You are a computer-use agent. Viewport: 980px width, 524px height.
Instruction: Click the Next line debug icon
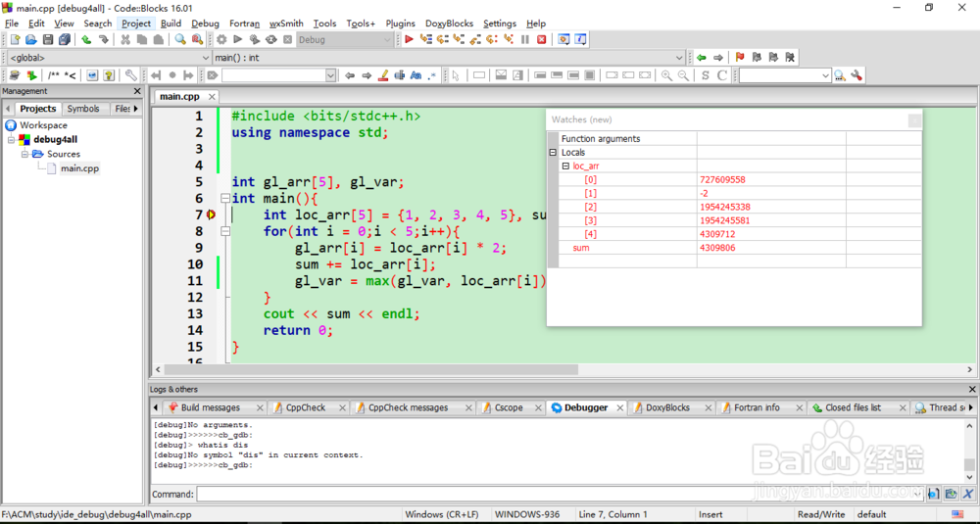443,39
